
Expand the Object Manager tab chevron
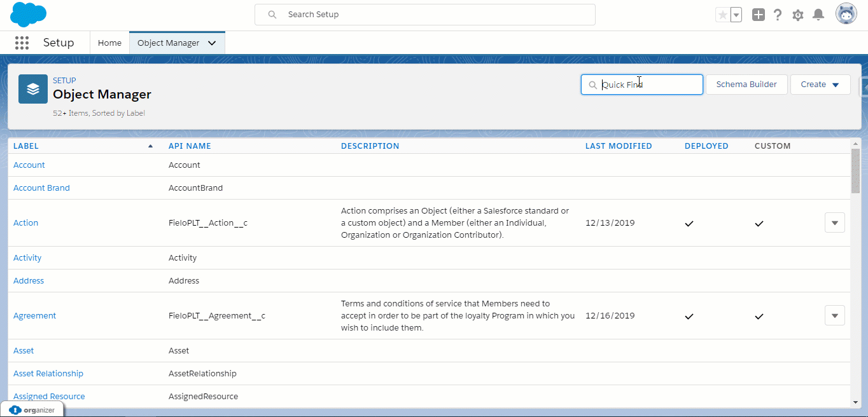[212, 43]
